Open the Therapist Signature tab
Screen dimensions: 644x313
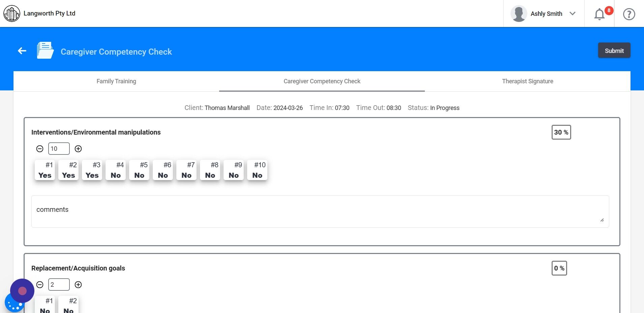[x=527, y=81]
